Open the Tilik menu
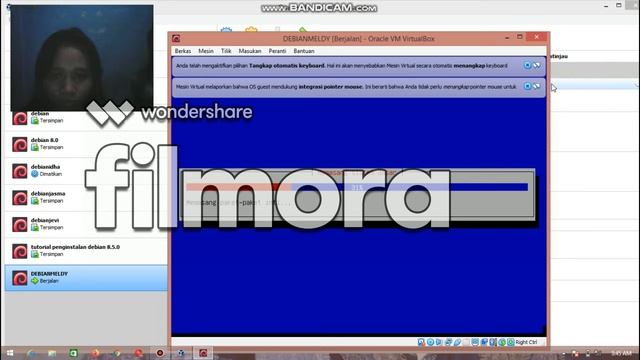Screen dimensions: 640x360 [x=226, y=51]
